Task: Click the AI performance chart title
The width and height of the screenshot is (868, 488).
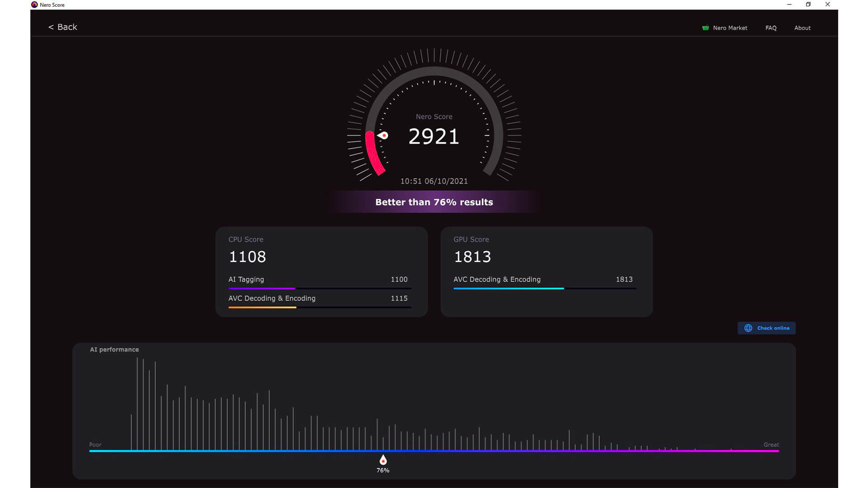Action: coord(114,349)
